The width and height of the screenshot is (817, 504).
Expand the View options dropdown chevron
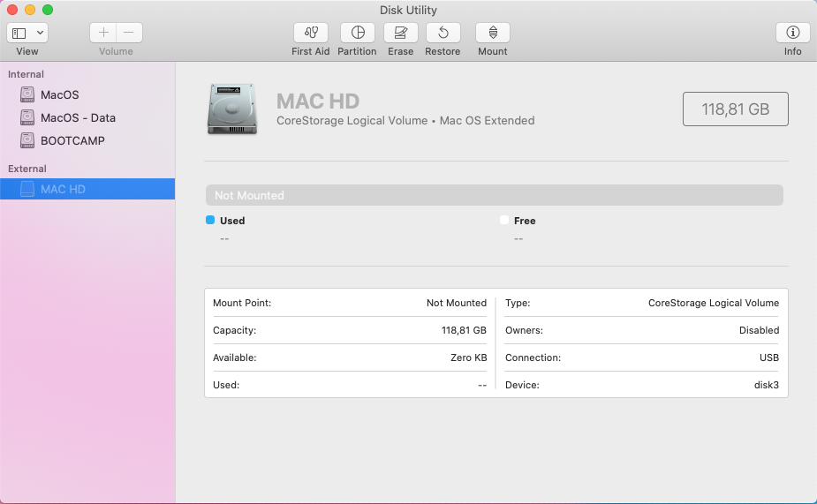40,33
